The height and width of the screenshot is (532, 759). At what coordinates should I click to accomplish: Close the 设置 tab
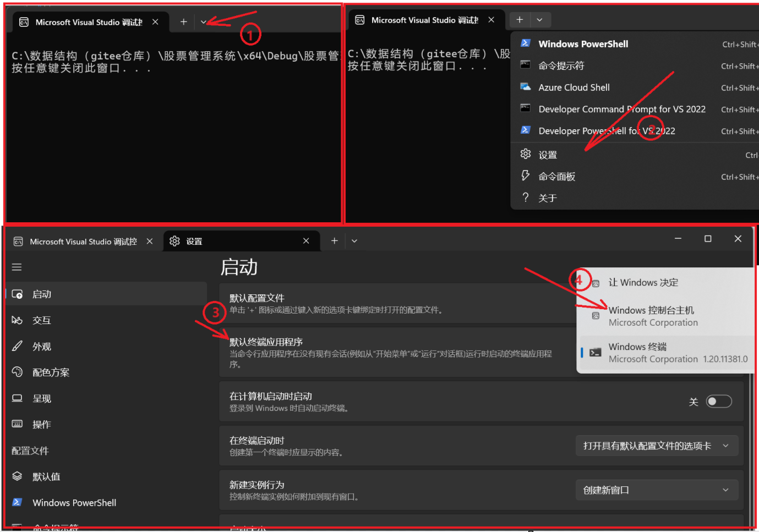306,241
